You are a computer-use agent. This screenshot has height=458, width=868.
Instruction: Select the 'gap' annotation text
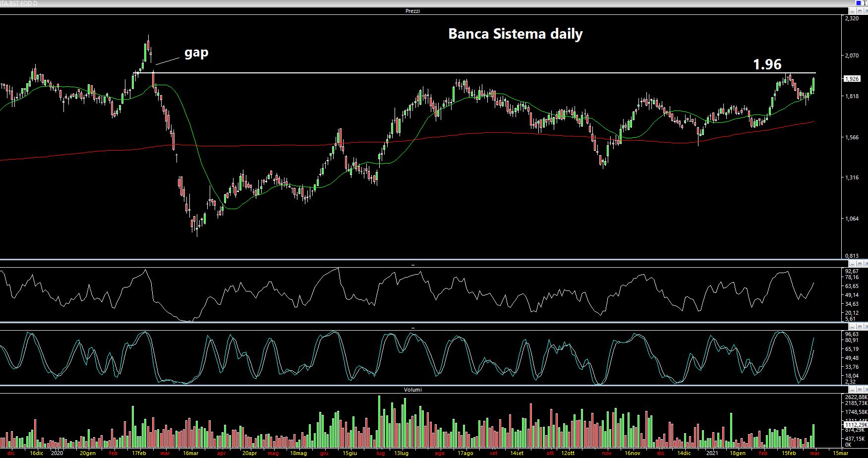click(x=197, y=52)
